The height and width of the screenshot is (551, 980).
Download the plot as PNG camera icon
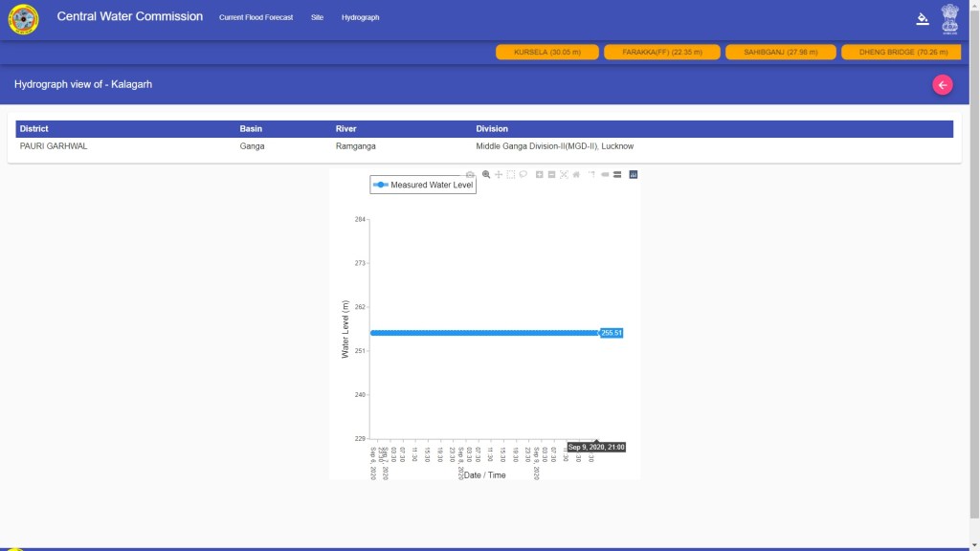click(470, 175)
